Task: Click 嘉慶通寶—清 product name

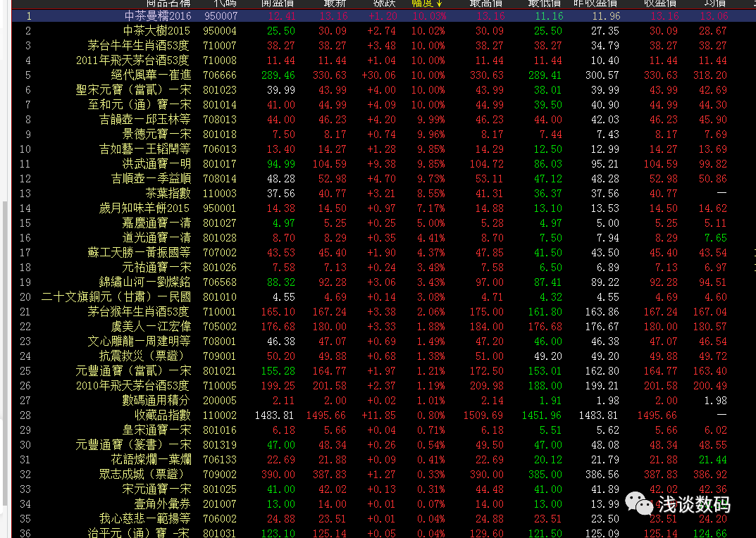Action: (x=156, y=223)
